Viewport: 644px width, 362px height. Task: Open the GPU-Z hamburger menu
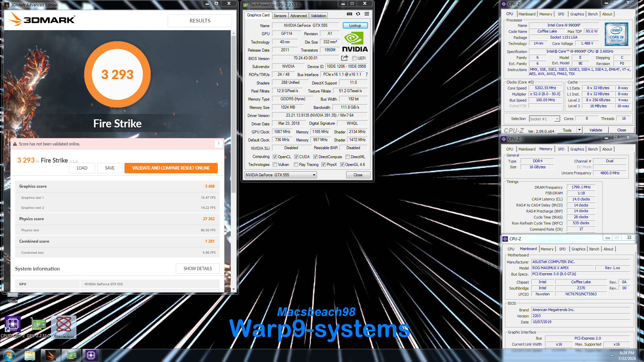367,14
